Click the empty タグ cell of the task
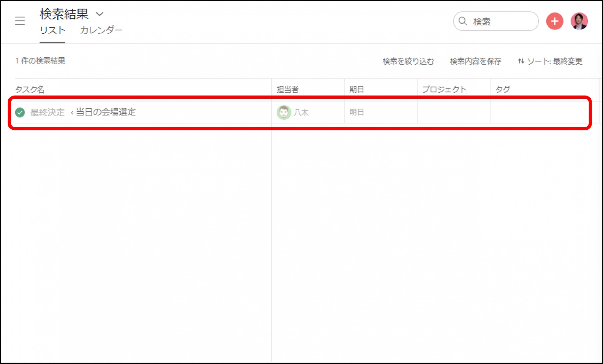603x364 pixels. (538, 112)
